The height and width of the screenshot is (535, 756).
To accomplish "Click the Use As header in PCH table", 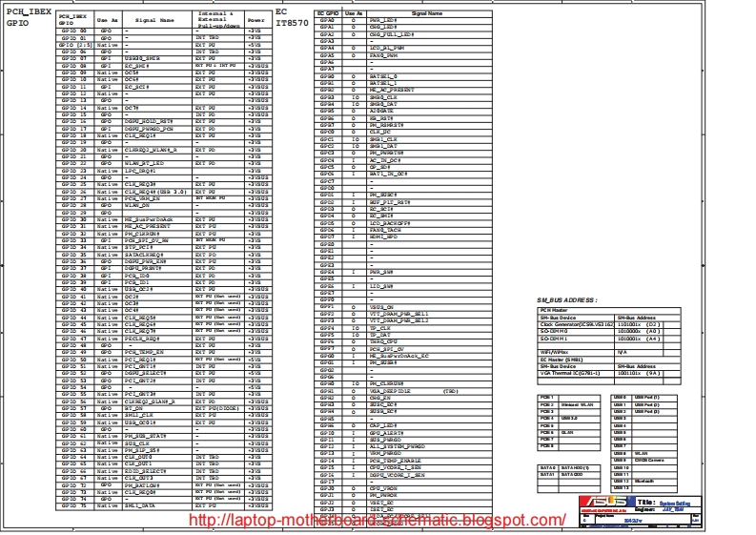I will 108,19.
